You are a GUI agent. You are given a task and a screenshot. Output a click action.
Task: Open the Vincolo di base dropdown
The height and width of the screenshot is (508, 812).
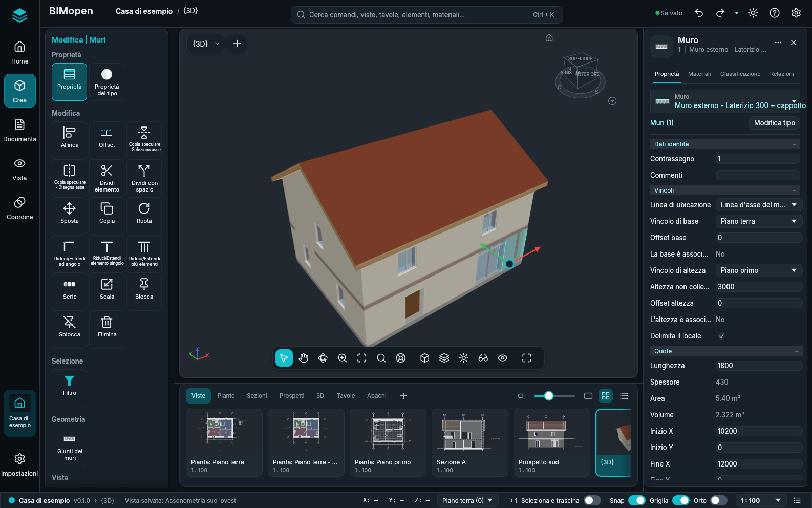(759, 221)
